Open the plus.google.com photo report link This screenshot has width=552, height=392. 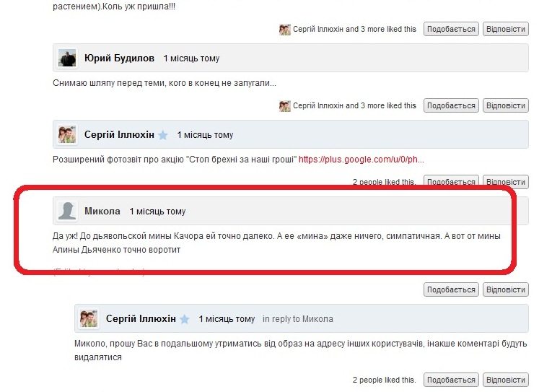point(362,160)
